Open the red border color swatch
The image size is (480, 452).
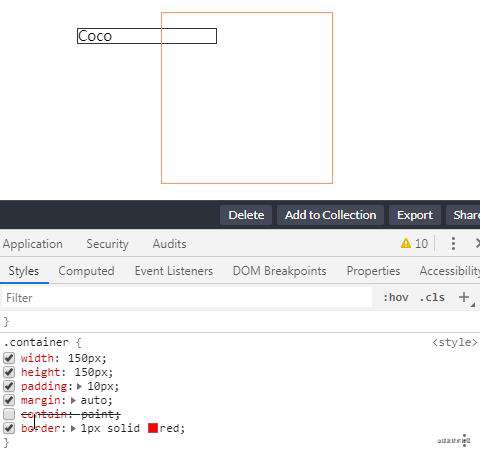[x=153, y=428]
